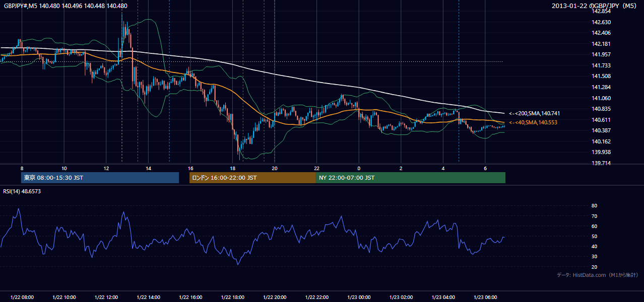Click the 1/23 06:00 bottom time label
644x302 pixels.
485,297
